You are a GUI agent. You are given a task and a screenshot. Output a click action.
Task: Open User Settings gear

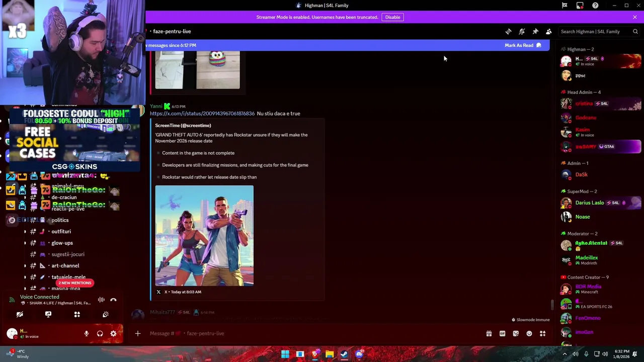(x=113, y=333)
